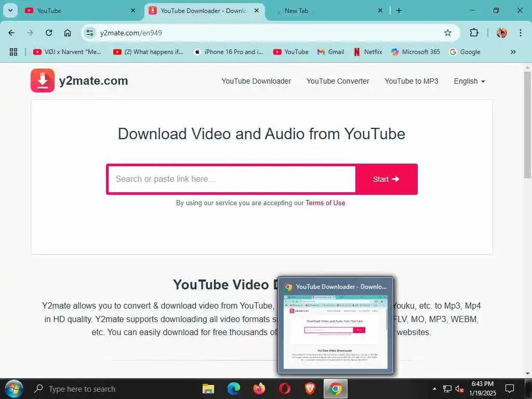Click the Chrome taskbar icon
The height and width of the screenshot is (399, 532).
[335, 389]
